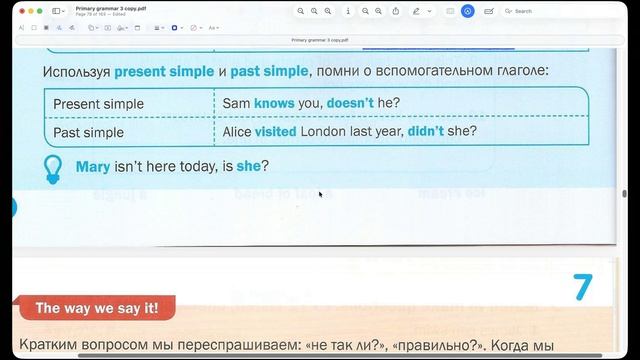Open the document Inspector info icon

pyautogui.click(x=348, y=11)
